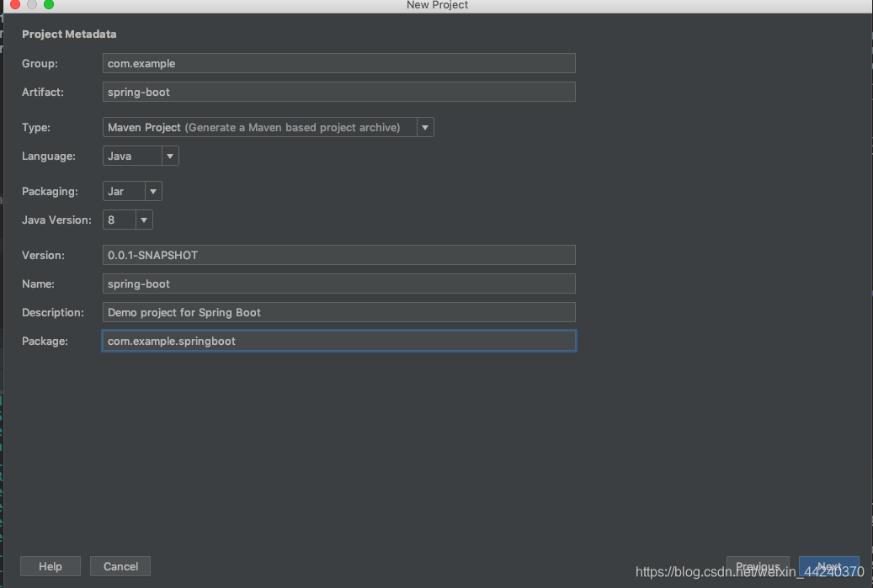Click the Language: label
Image resolution: width=873 pixels, height=588 pixels.
click(x=49, y=156)
